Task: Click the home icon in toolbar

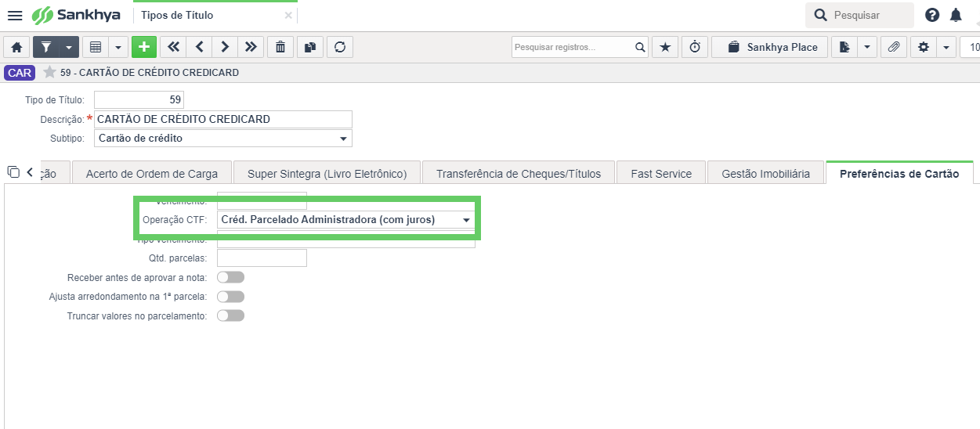Action: (16, 47)
